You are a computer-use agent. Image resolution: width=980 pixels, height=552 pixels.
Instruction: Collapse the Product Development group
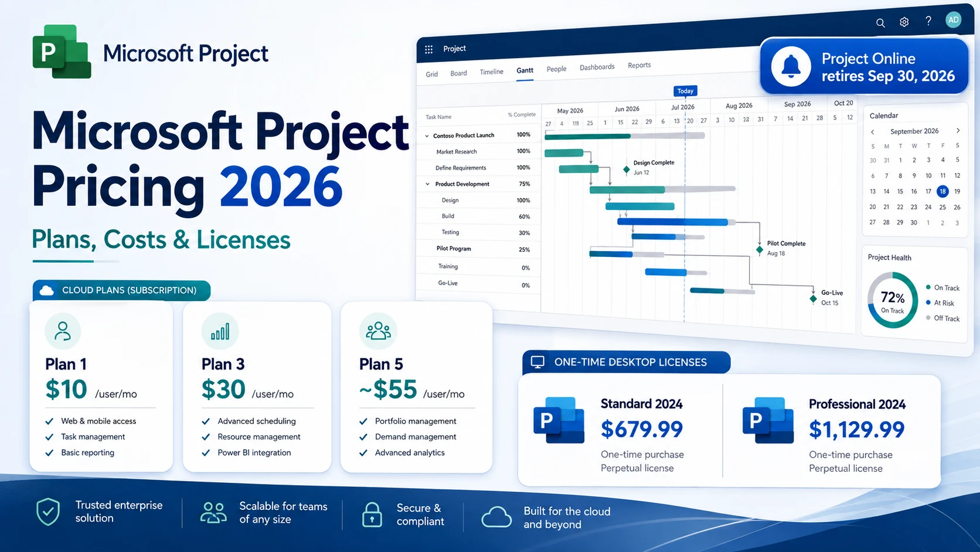click(427, 184)
